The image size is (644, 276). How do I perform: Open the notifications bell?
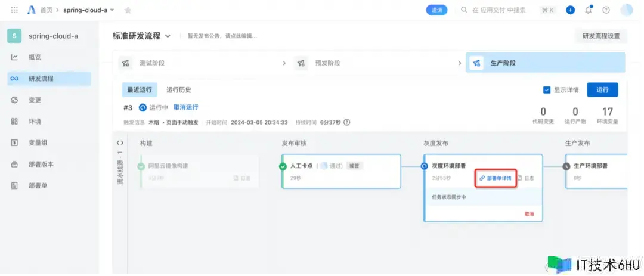[589, 10]
